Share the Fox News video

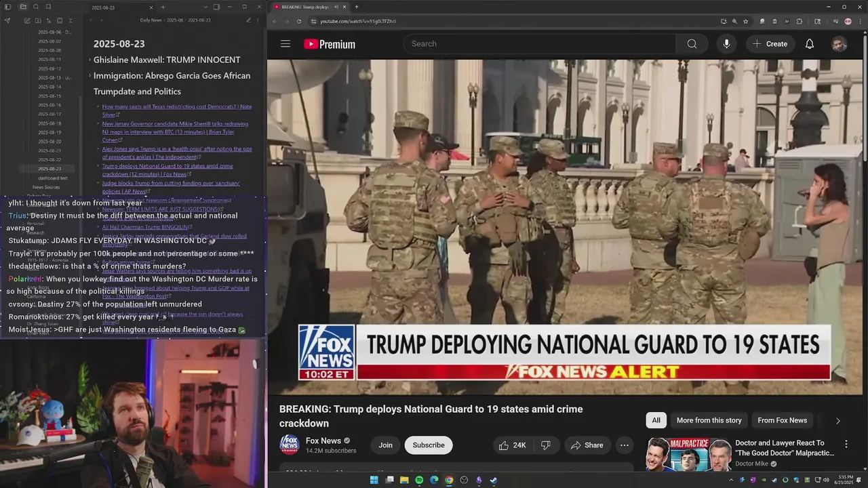[587, 445]
